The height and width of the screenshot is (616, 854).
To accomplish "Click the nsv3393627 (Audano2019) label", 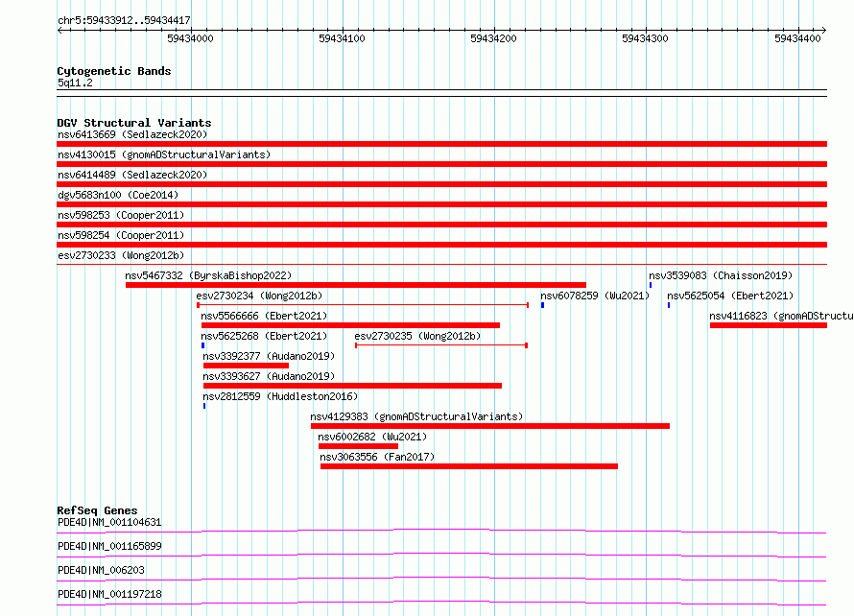I will pyautogui.click(x=269, y=376).
